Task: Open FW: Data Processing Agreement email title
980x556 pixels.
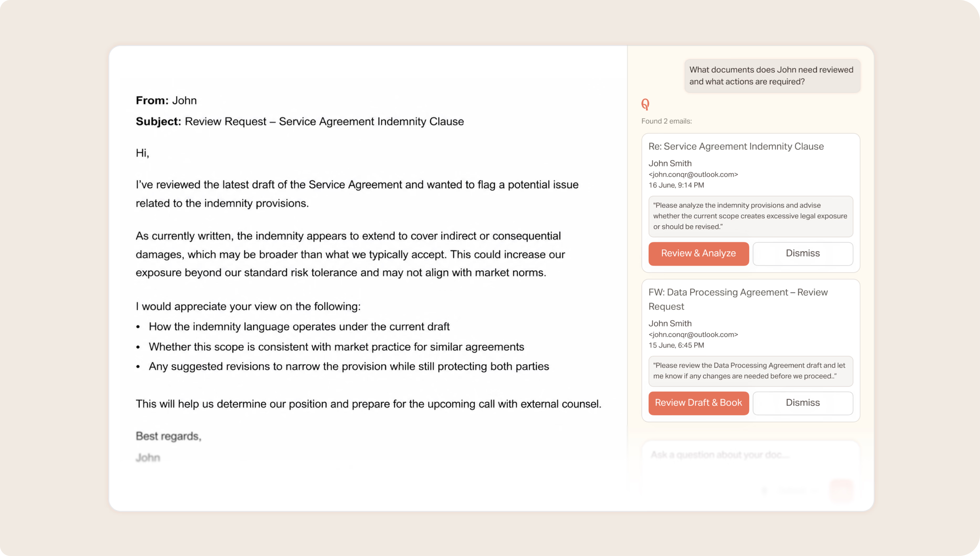Action: (x=738, y=299)
